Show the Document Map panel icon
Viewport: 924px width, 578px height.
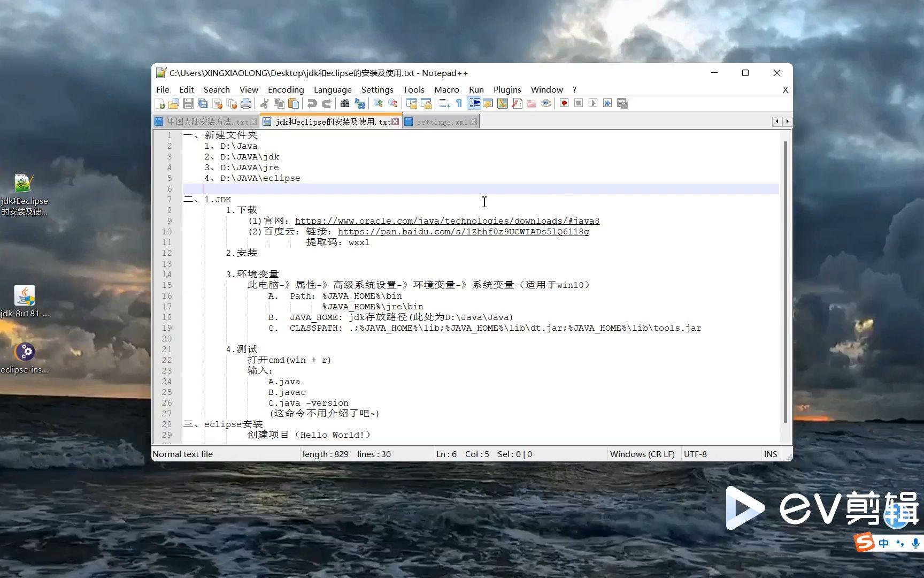pyautogui.click(x=502, y=103)
